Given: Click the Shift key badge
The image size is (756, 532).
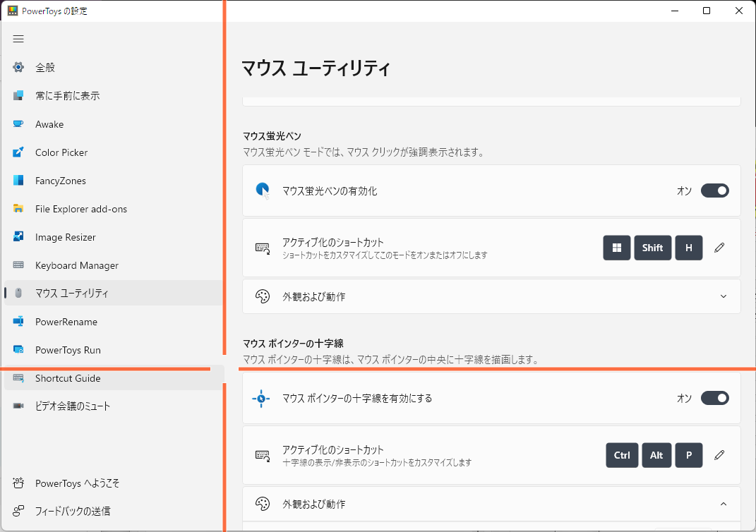Looking at the screenshot, I should point(652,248).
